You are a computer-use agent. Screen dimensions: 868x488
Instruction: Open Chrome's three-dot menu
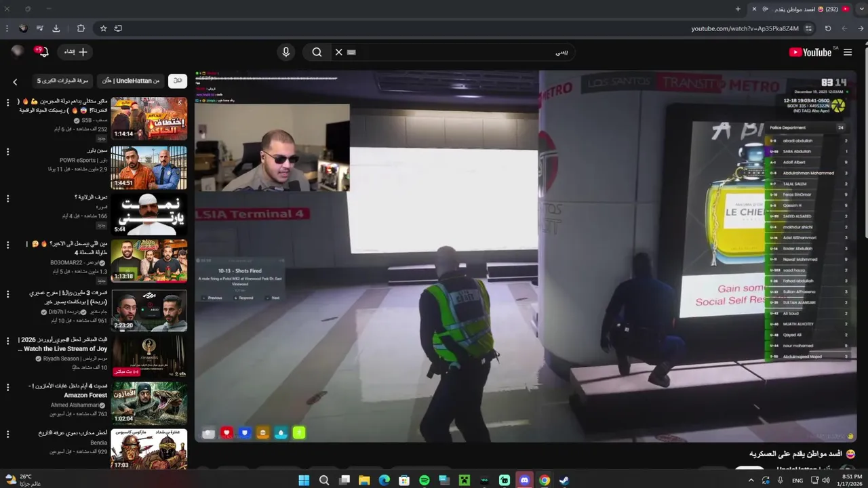pos(7,28)
